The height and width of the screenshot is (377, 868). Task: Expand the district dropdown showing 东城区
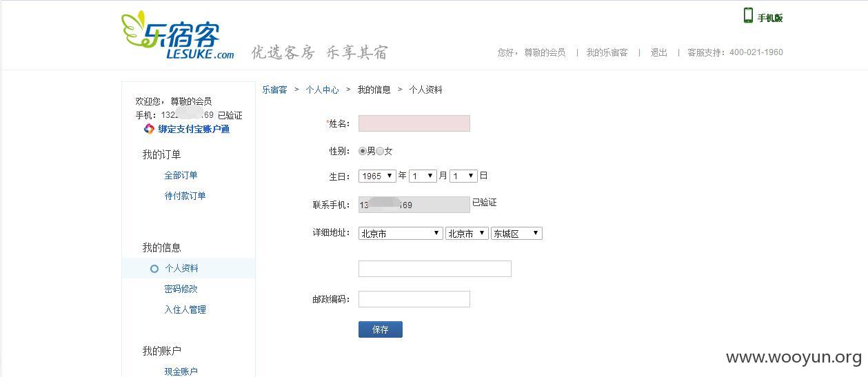pos(516,234)
